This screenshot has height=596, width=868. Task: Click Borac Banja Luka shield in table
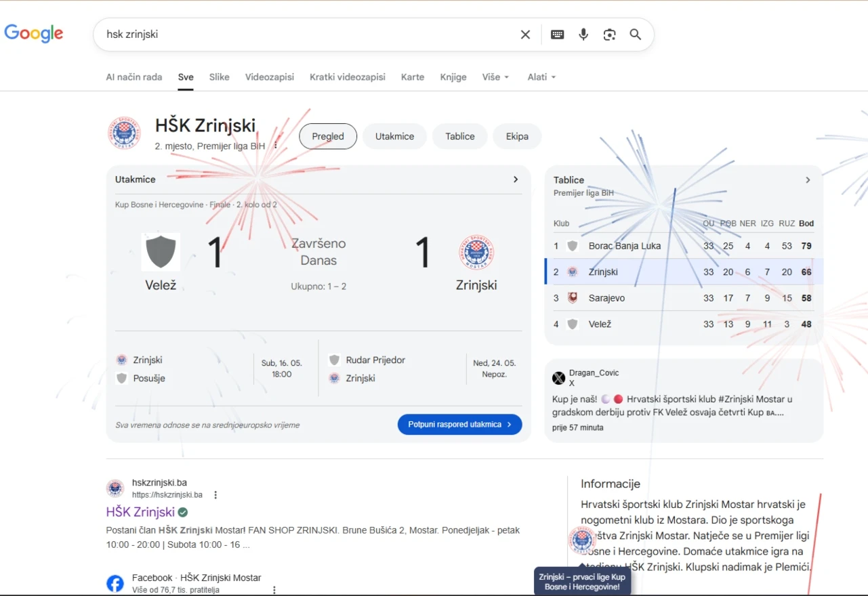(573, 246)
